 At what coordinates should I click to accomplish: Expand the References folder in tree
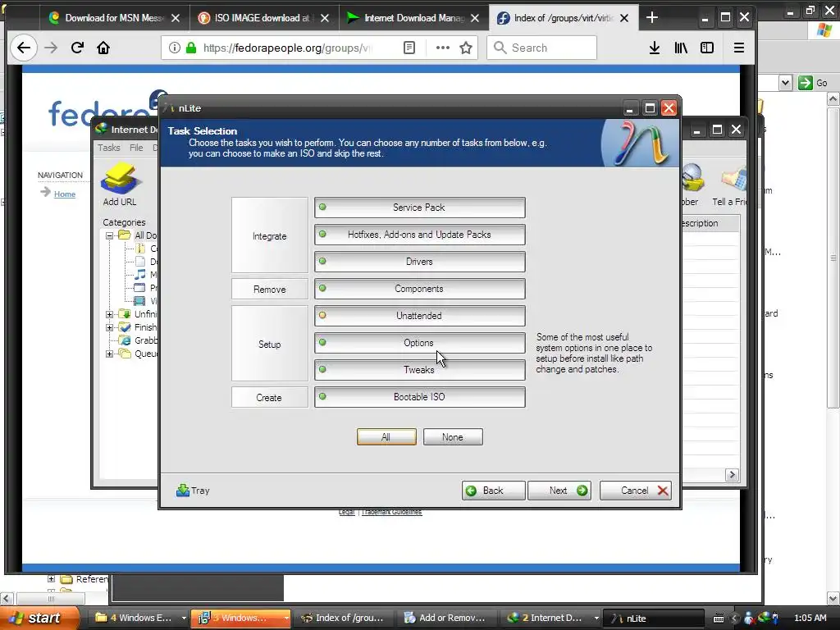pos(52,578)
